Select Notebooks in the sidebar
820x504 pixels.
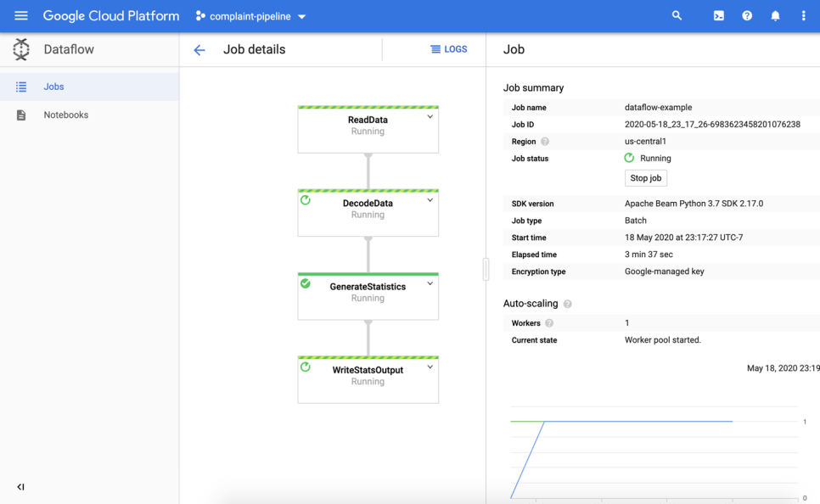[89, 115]
